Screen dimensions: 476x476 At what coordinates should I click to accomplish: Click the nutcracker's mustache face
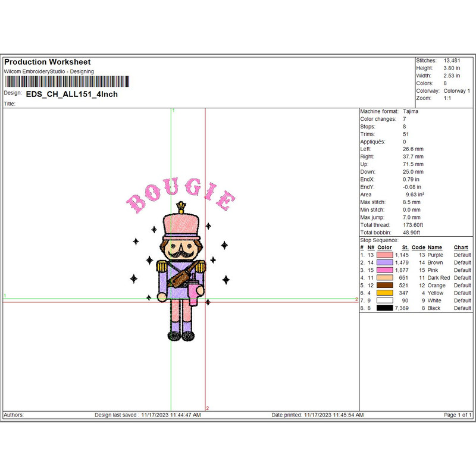click(x=180, y=249)
